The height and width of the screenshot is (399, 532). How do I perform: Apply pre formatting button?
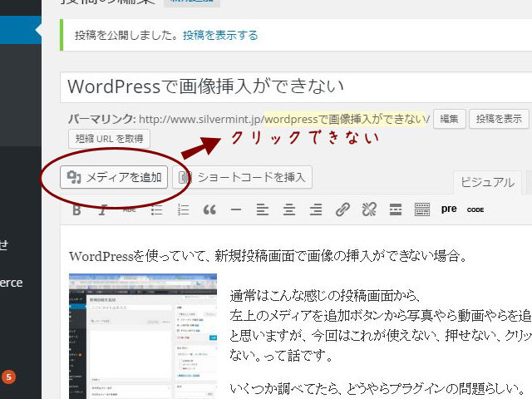[449, 209]
